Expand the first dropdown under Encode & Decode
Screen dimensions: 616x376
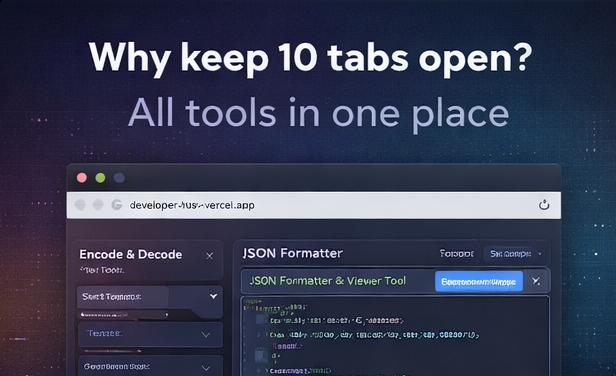click(150, 297)
